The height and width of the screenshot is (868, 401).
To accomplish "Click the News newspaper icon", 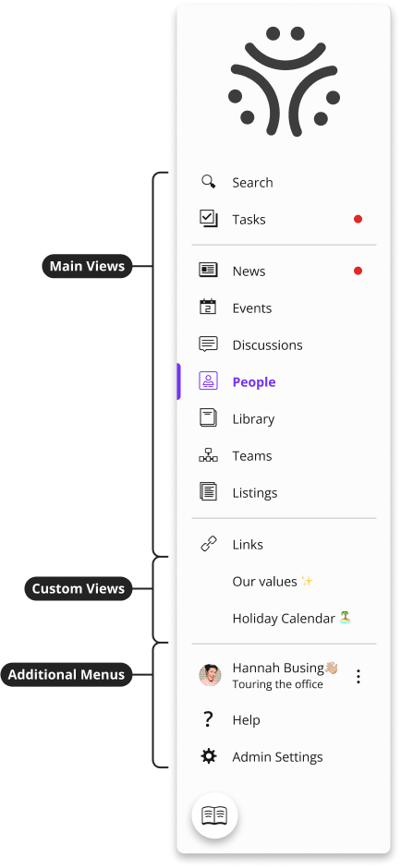I will (208, 271).
